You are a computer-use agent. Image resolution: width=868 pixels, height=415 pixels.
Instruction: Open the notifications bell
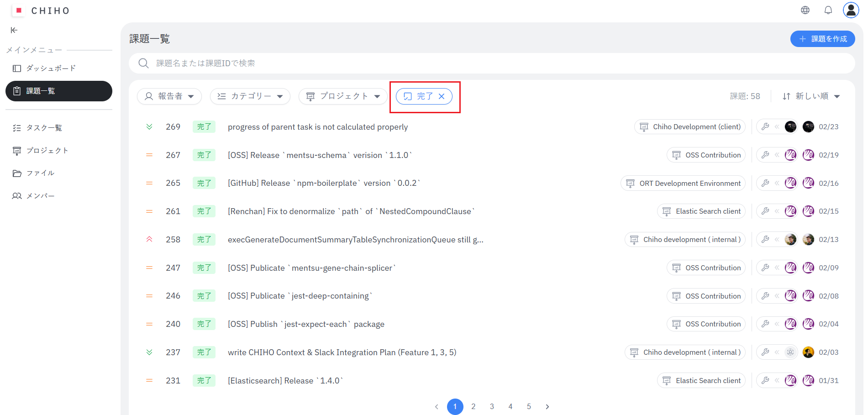point(828,10)
